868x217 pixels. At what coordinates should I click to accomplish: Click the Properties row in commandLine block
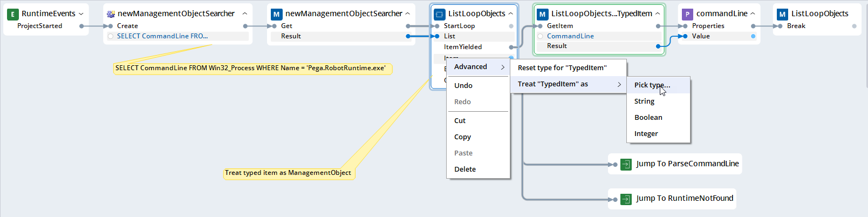click(x=719, y=26)
